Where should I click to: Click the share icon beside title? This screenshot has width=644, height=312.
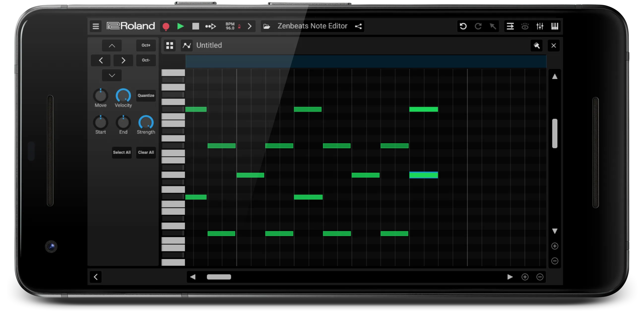click(358, 26)
